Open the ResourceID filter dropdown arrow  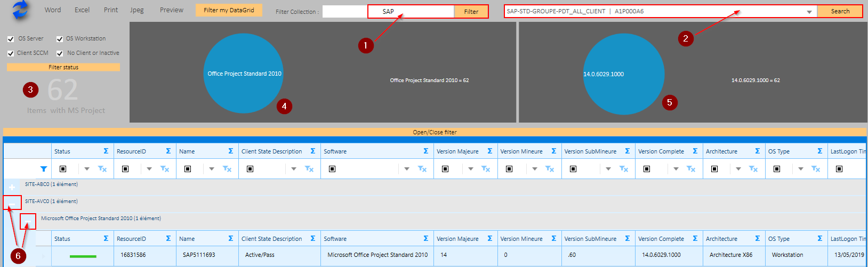(149, 169)
